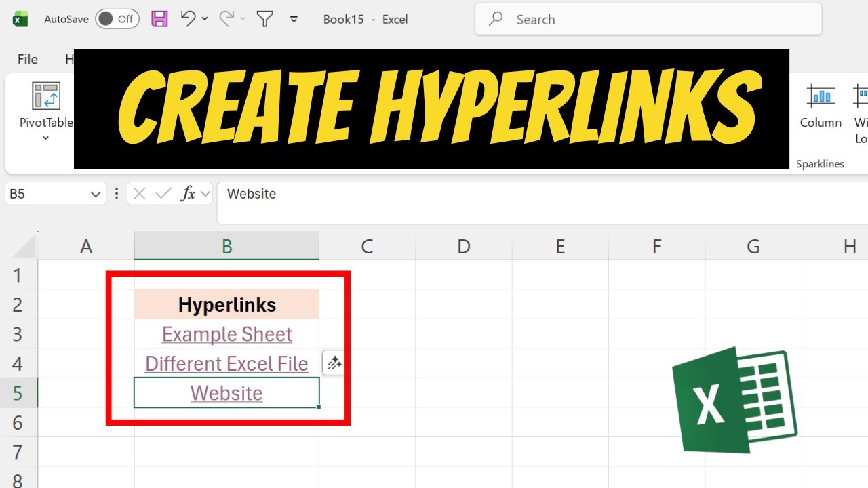
Task: Click the Redo arrow icon
Action: [226, 19]
